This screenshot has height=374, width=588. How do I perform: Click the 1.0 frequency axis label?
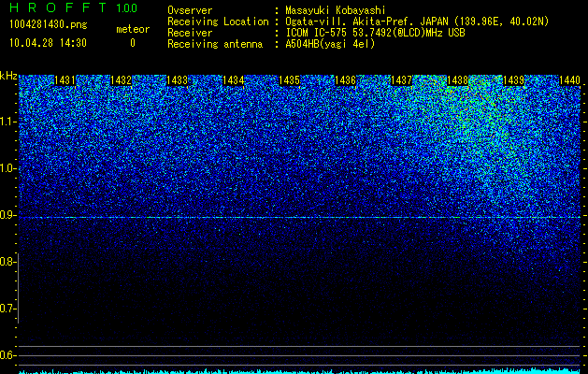tap(6, 168)
